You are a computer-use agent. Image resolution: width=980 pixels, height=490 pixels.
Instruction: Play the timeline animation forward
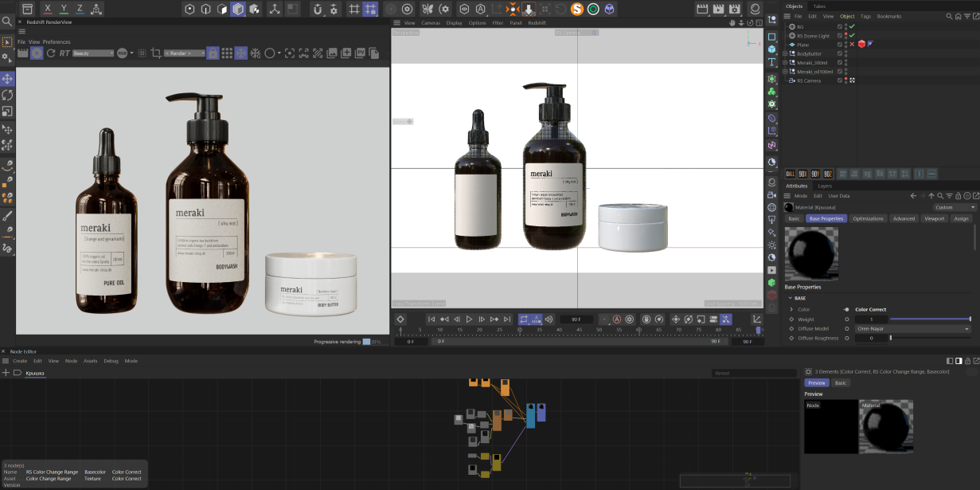(x=470, y=319)
